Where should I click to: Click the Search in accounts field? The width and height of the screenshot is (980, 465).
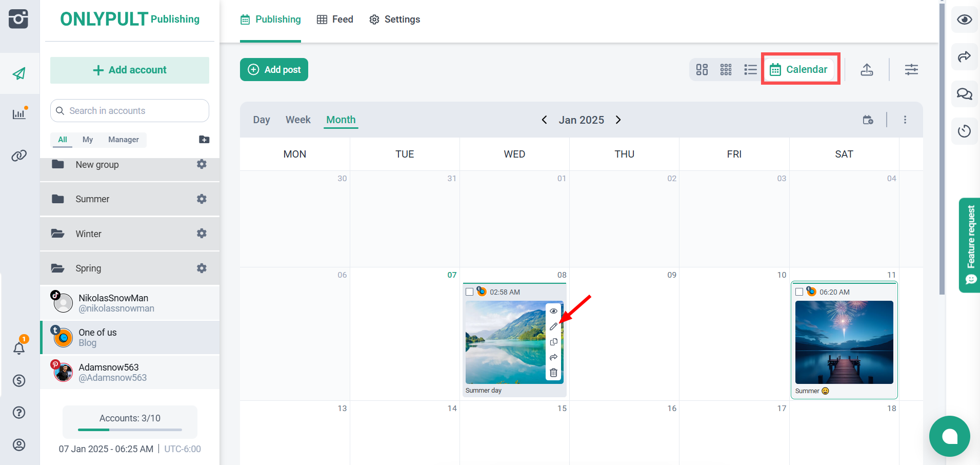click(130, 111)
